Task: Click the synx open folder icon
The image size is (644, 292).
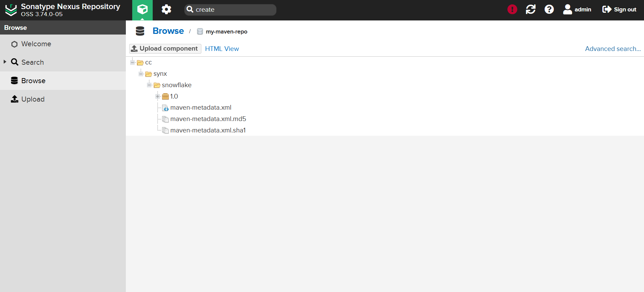Action: [149, 74]
